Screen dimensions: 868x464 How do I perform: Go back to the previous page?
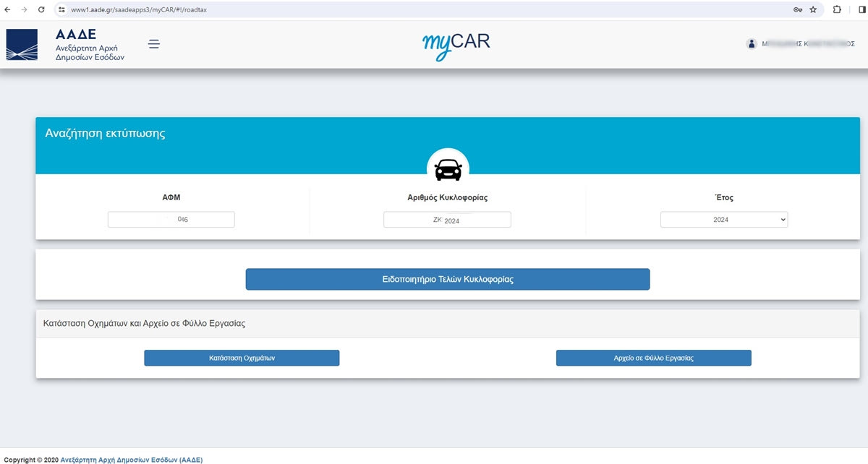(8, 10)
